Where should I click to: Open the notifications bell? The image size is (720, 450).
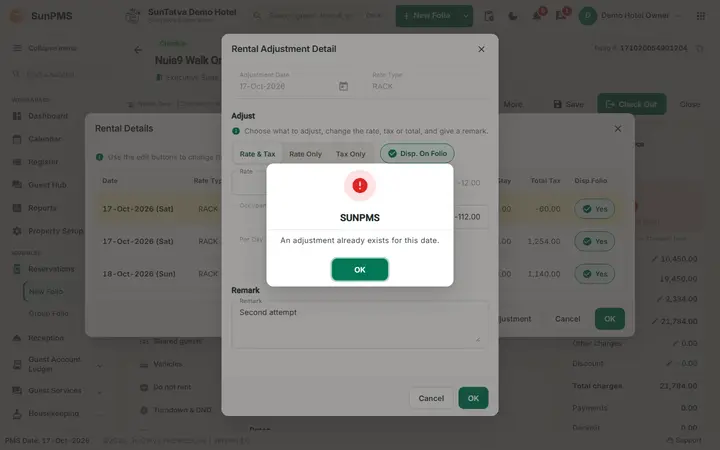point(536,16)
